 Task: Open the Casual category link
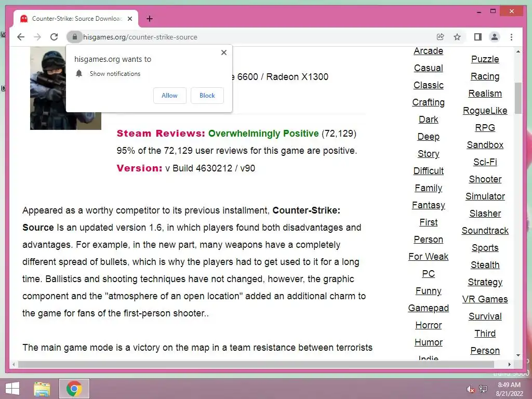pyautogui.click(x=428, y=68)
